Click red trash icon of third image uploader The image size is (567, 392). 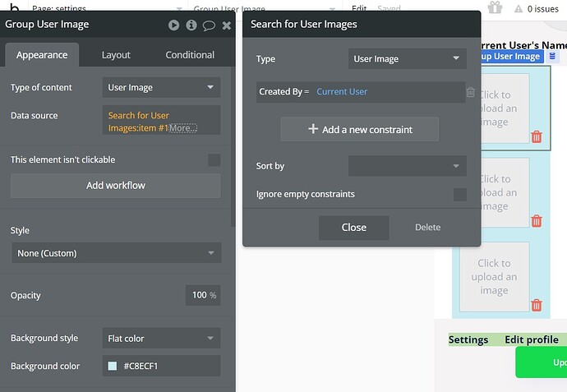tap(537, 305)
